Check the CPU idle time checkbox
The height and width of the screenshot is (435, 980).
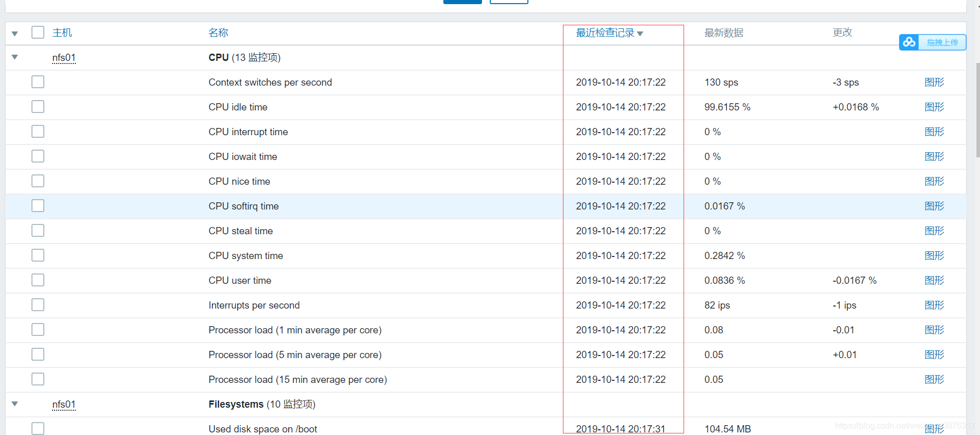(38, 107)
